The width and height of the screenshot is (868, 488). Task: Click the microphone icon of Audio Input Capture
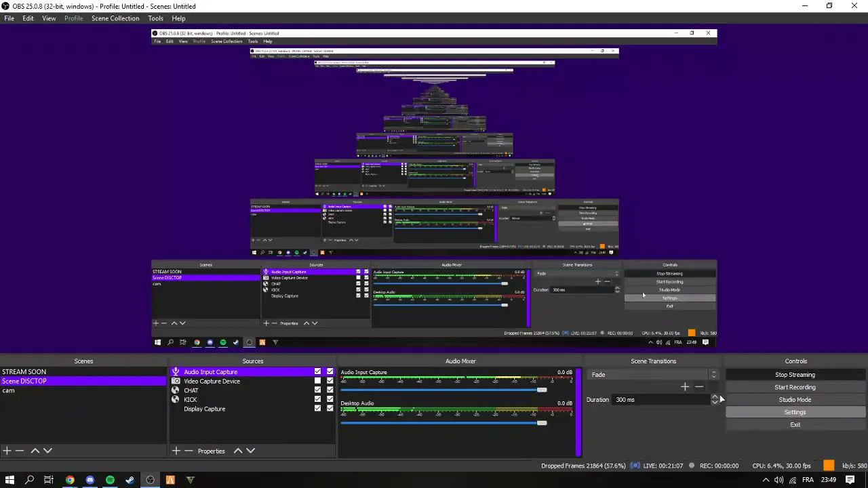pyautogui.click(x=176, y=372)
